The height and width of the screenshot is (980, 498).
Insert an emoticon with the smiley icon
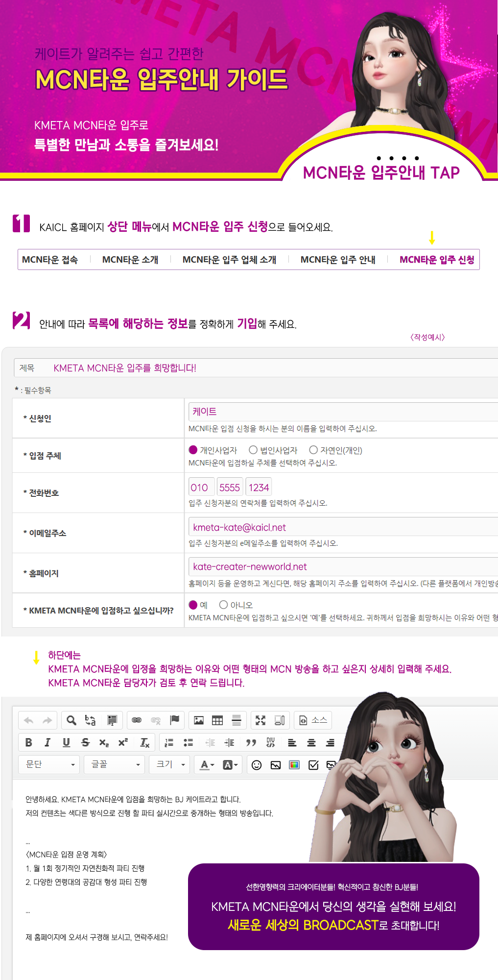point(257,764)
